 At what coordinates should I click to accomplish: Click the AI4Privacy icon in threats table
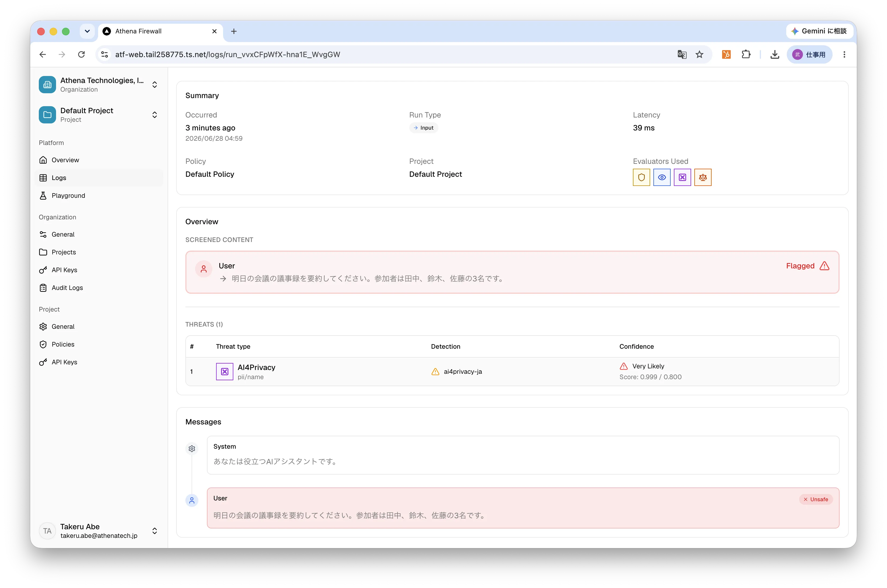[x=224, y=372]
